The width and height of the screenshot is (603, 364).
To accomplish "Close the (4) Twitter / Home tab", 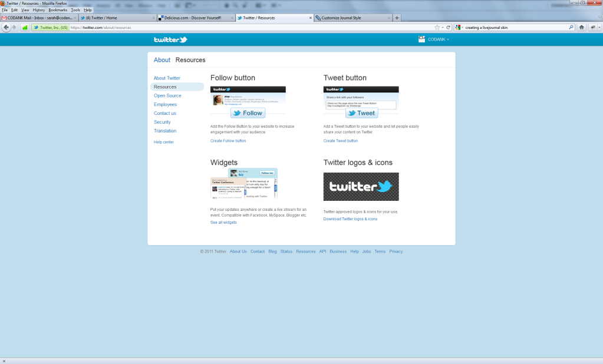I will tap(153, 18).
